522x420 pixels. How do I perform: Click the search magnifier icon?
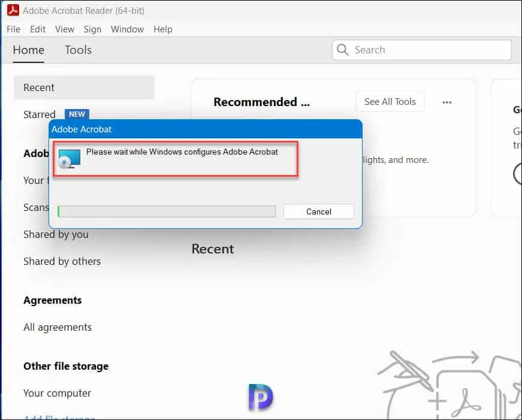point(343,50)
